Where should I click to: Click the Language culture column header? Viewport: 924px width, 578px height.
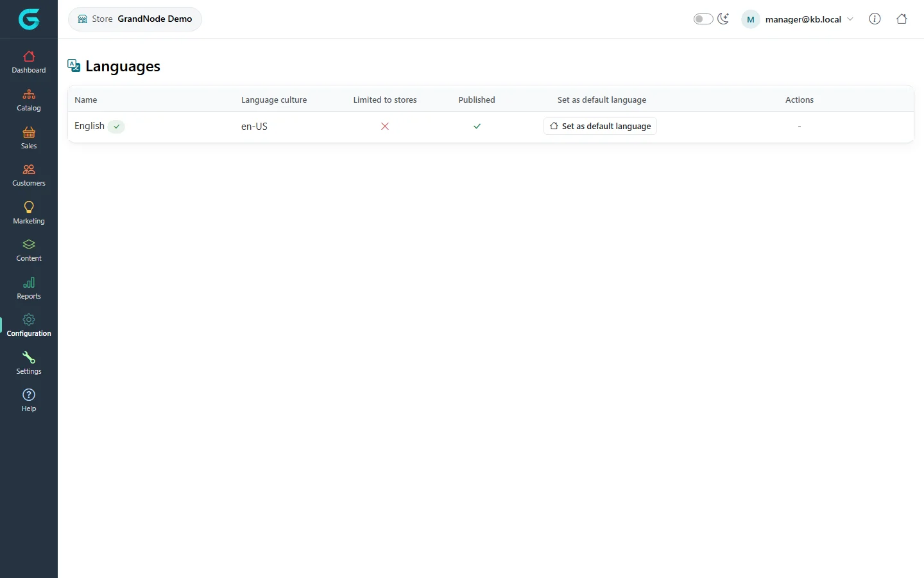tap(274, 100)
